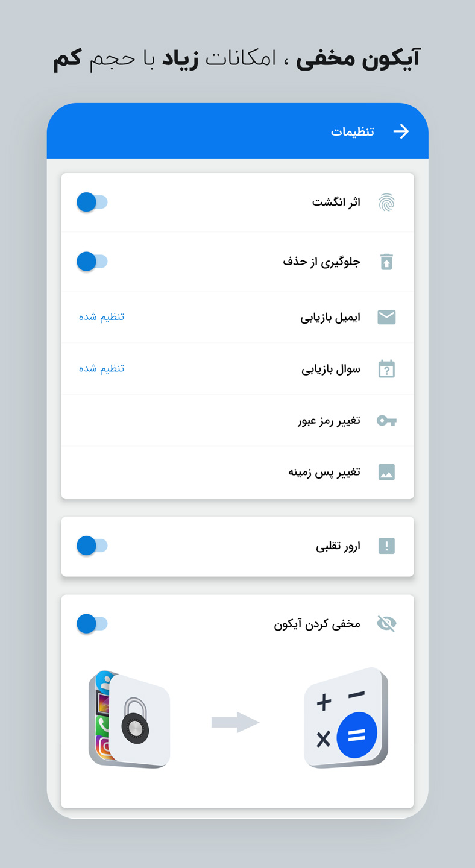Open the envelope icon for ایمیل بازیابی
This screenshot has width=475, height=868.
[x=386, y=317]
